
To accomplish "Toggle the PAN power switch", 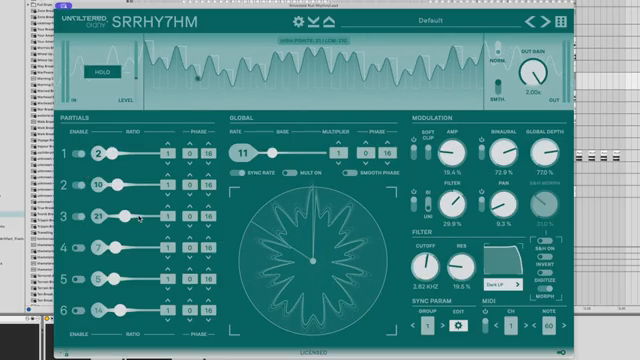I will click(x=482, y=204).
